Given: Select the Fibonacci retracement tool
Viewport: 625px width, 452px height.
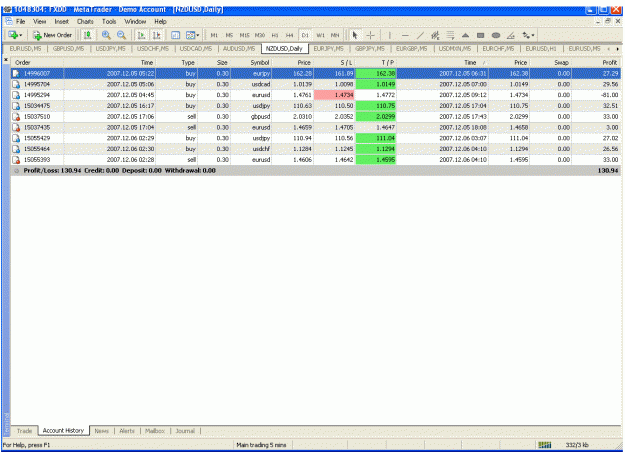Looking at the screenshot, I should (450, 35).
